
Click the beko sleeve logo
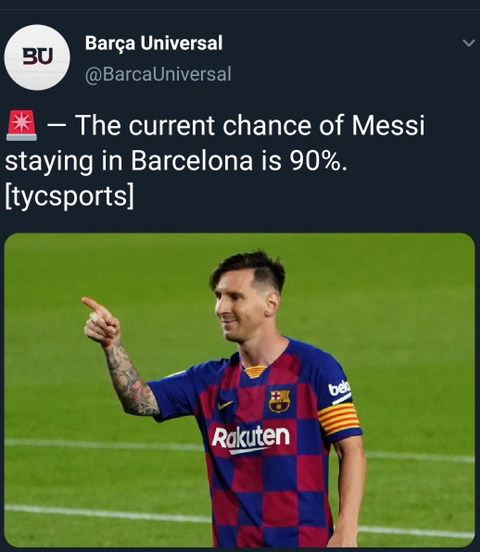tap(339, 389)
